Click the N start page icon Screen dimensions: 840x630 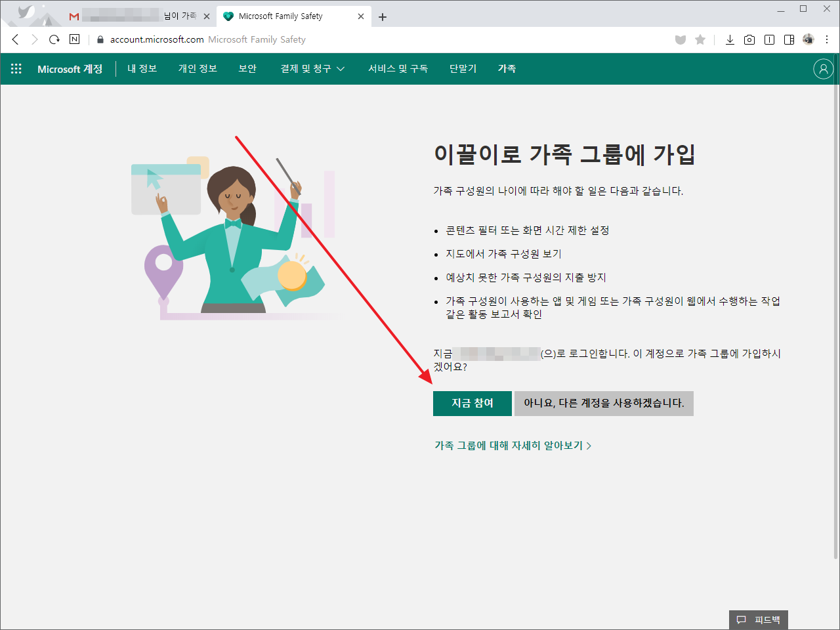[x=74, y=39]
